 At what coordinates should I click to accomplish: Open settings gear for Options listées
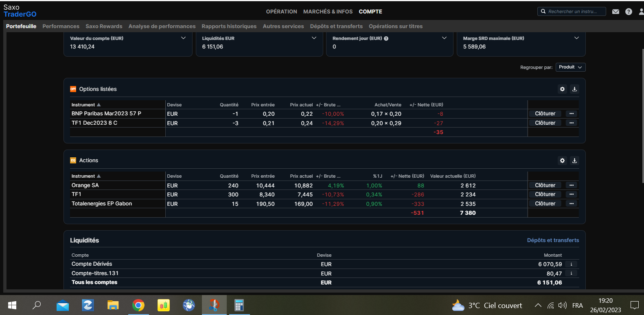coord(562,89)
